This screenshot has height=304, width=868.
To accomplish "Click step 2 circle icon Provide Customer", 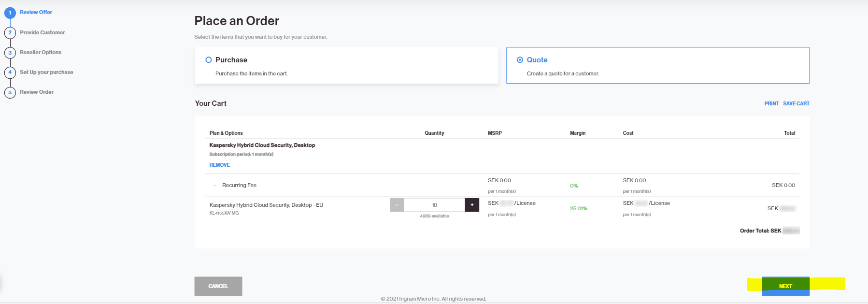I will (x=10, y=32).
